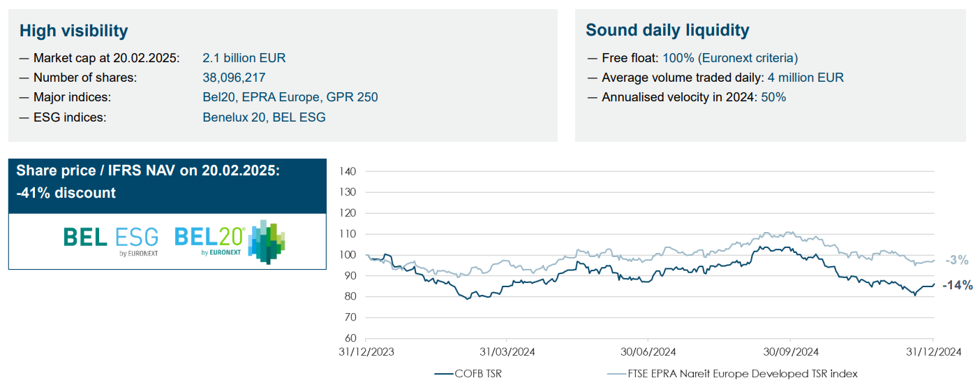This screenshot has height=392, width=980.
Task: Click the 'Free float: 100% (Euronext criteria)' line
Action: [x=692, y=58]
